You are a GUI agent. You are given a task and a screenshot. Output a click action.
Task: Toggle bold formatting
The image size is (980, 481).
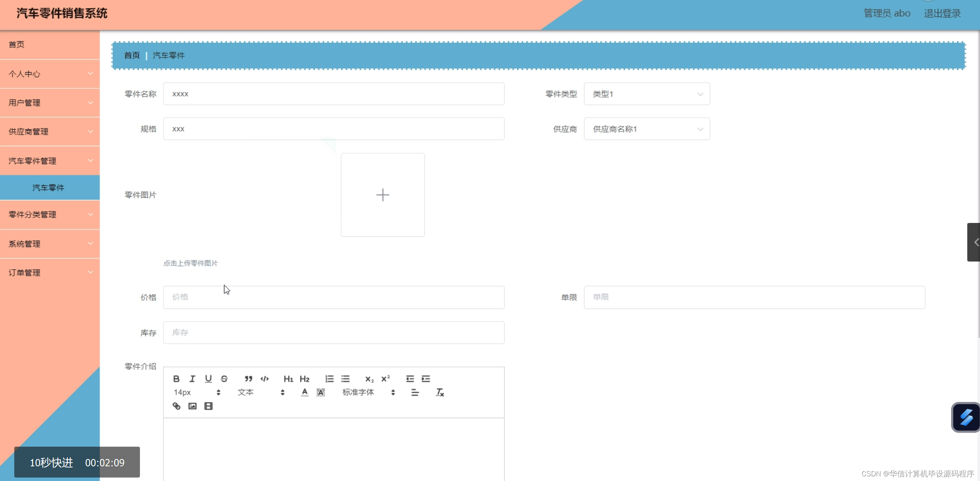coord(176,379)
